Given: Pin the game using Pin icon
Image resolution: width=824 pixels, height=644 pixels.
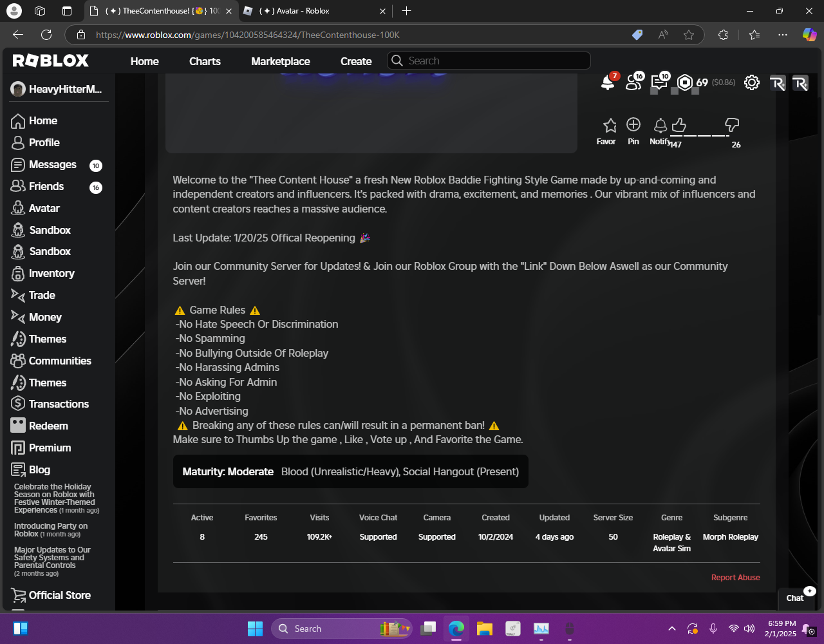Looking at the screenshot, I should click(633, 124).
